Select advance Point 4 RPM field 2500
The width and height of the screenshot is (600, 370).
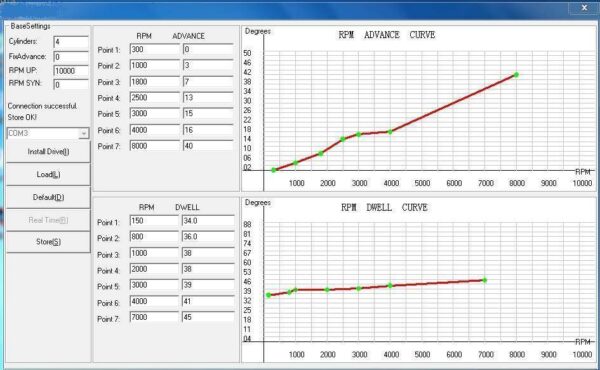(155, 98)
